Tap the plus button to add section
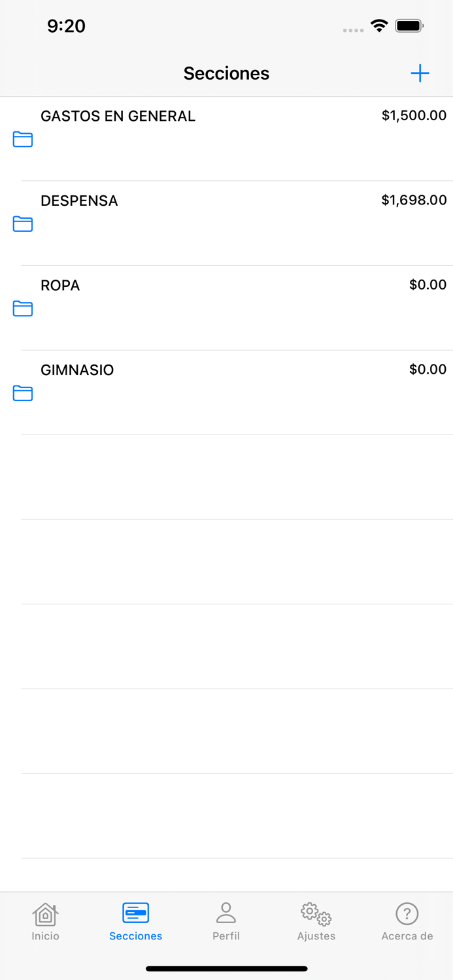The height and width of the screenshot is (980, 453). pyautogui.click(x=420, y=73)
